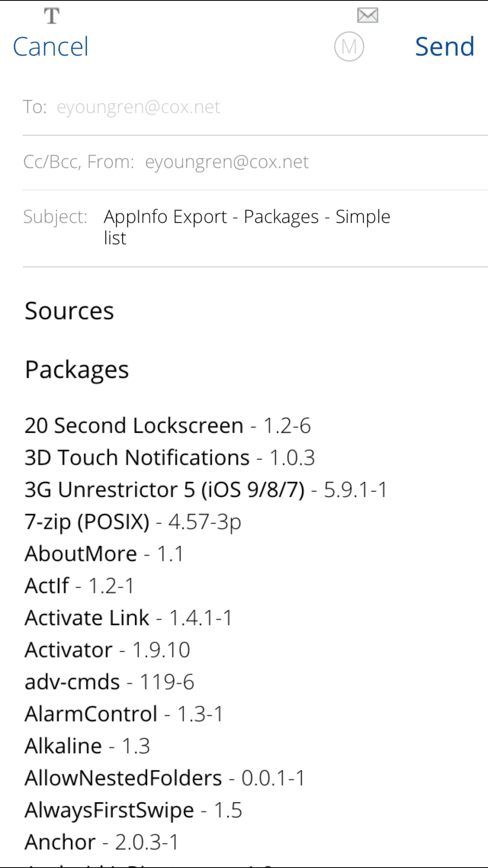Tap the Sources heading in body

pyautogui.click(x=69, y=311)
